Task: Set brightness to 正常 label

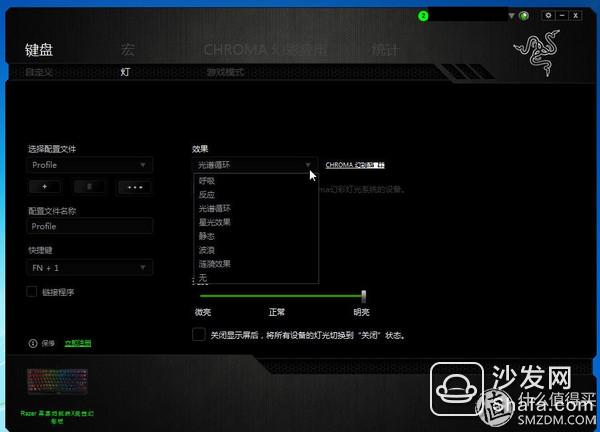Action: coord(277,312)
